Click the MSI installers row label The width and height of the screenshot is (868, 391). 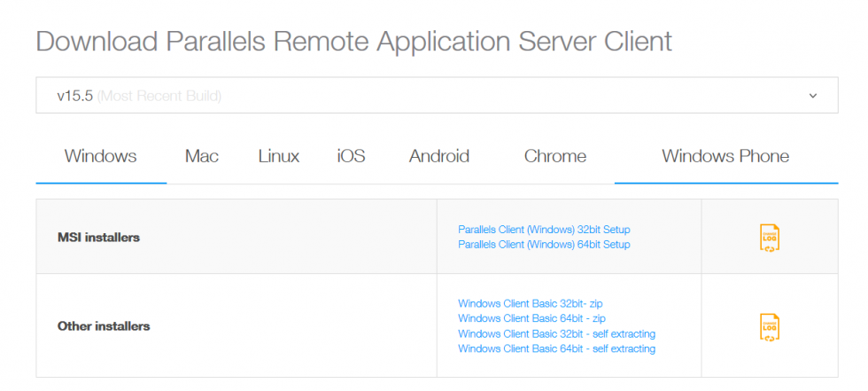click(x=98, y=238)
